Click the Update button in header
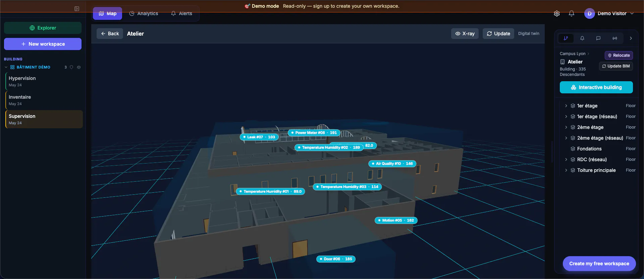The height and width of the screenshot is (279, 644). pyautogui.click(x=498, y=34)
